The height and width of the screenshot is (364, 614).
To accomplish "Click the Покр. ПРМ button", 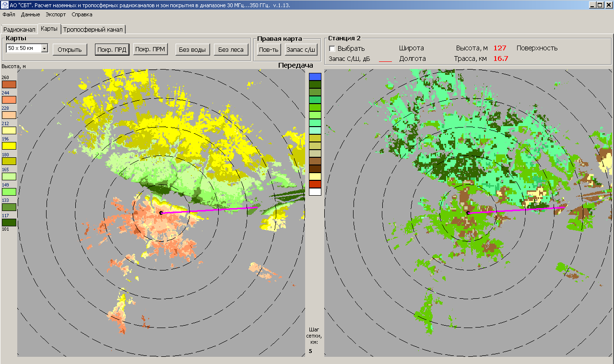I will (x=150, y=49).
